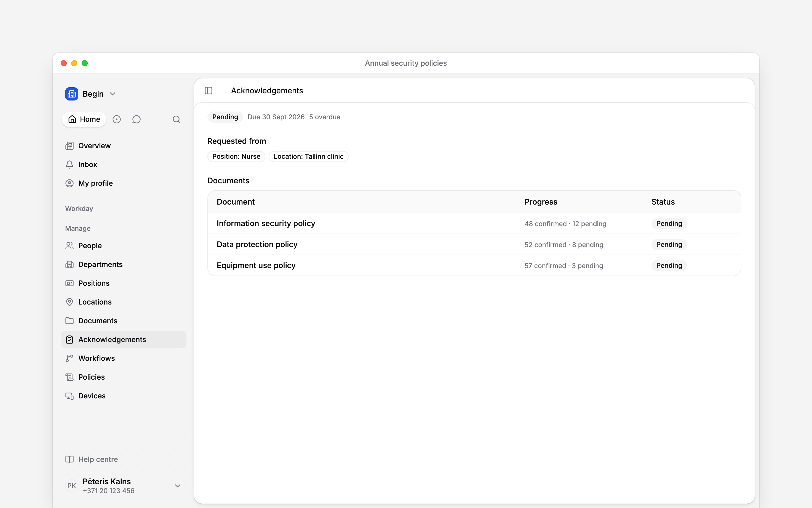Click the Help centre book icon

point(70,459)
